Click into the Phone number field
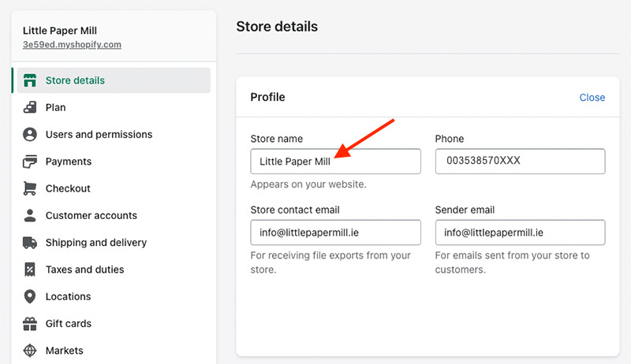 coord(520,161)
